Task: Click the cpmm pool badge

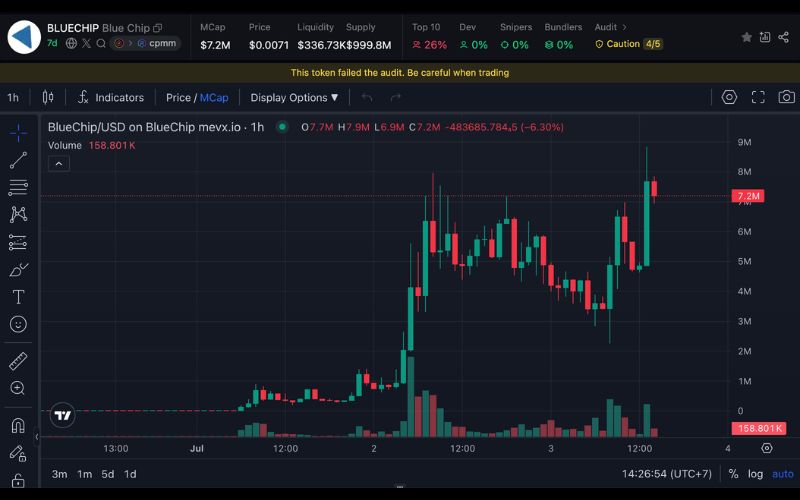Action: (157, 43)
